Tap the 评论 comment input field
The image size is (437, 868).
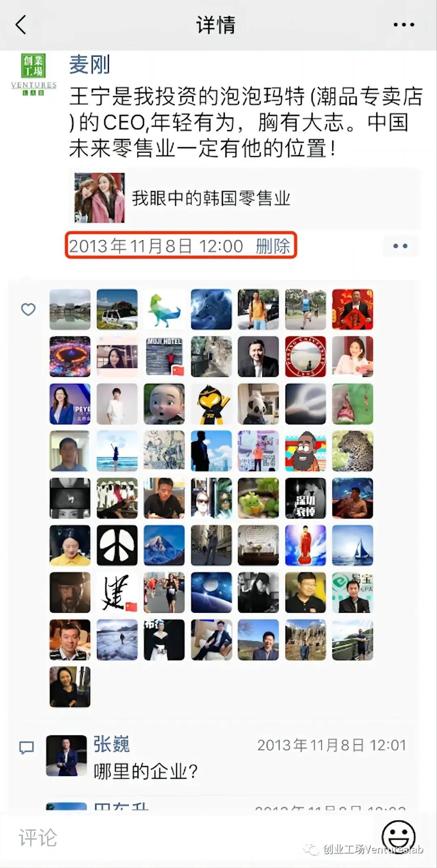click(194, 837)
